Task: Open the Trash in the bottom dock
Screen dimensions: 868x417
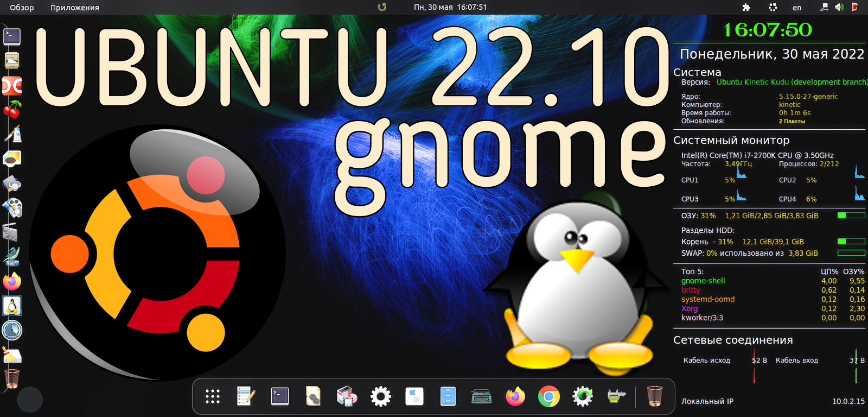Action: pos(655,396)
